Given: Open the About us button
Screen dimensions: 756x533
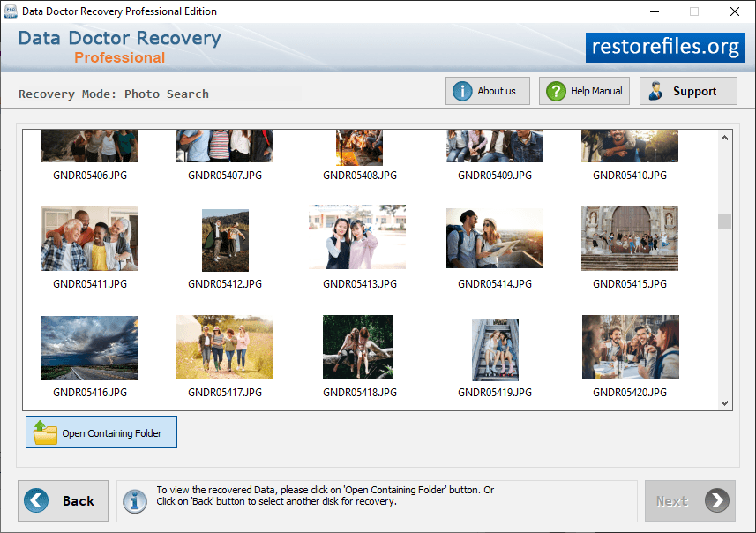Looking at the screenshot, I should coord(488,91).
